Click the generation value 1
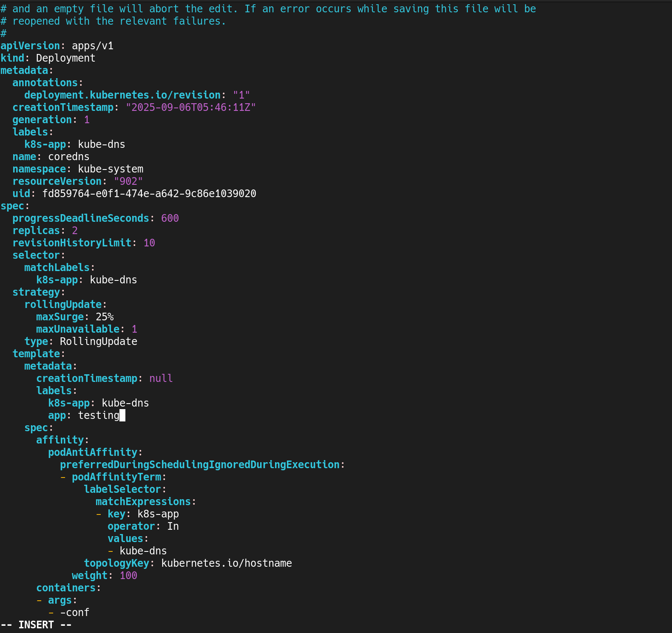Viewport: 672px width, 633px height. tap(87, 120)
